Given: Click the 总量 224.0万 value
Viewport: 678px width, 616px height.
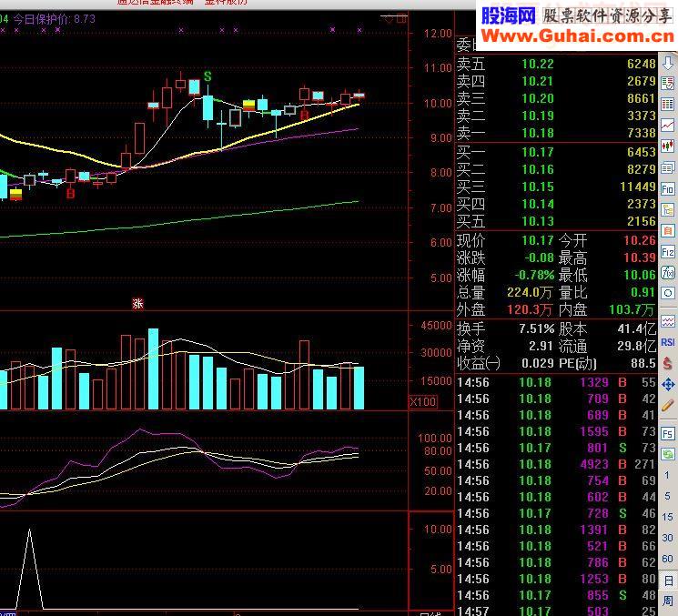Looking at the screenshot, I should click(530, 293).
